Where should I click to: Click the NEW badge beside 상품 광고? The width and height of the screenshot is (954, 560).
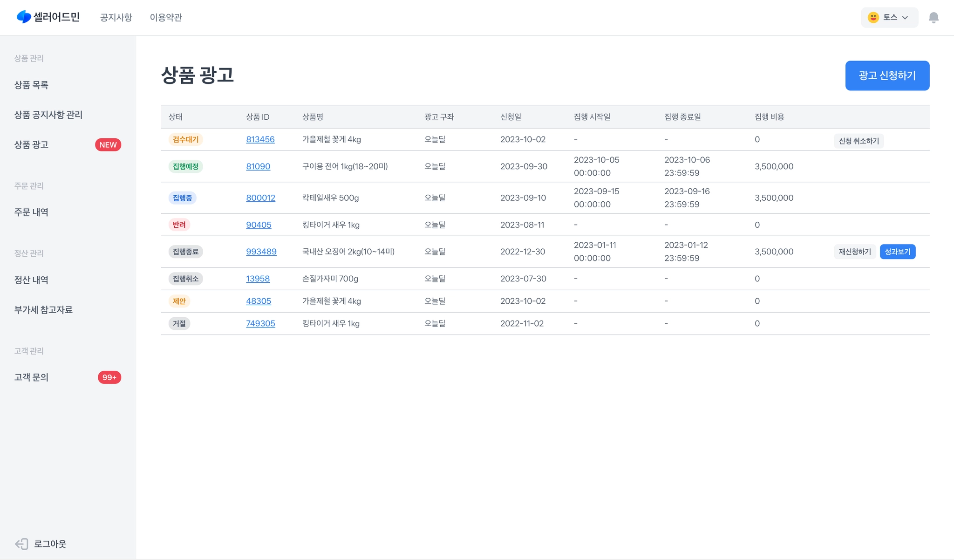pyautogui.click(x=108, y=145)
